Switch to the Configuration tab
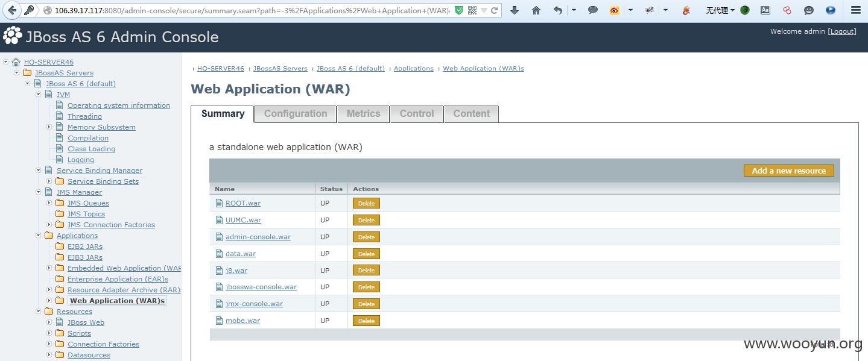The image size is (868, 361). (x=296, y=113)
